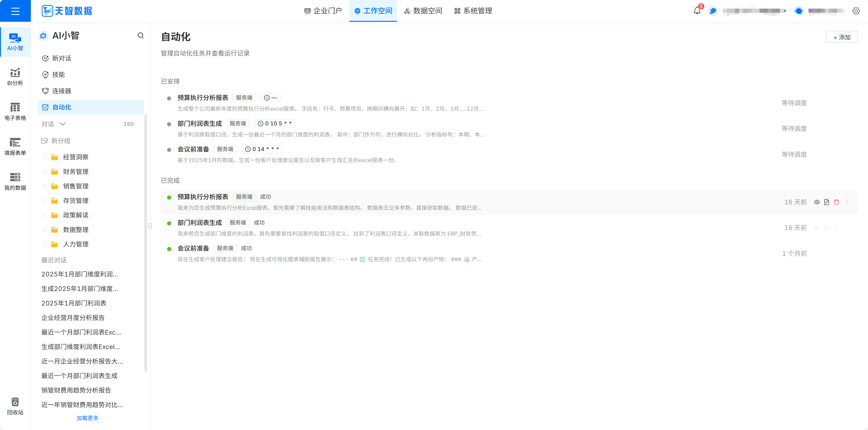Expand the 财务管理 folder
The width and height of the screenshot is (868, 430).
click(x=76, y=171)
